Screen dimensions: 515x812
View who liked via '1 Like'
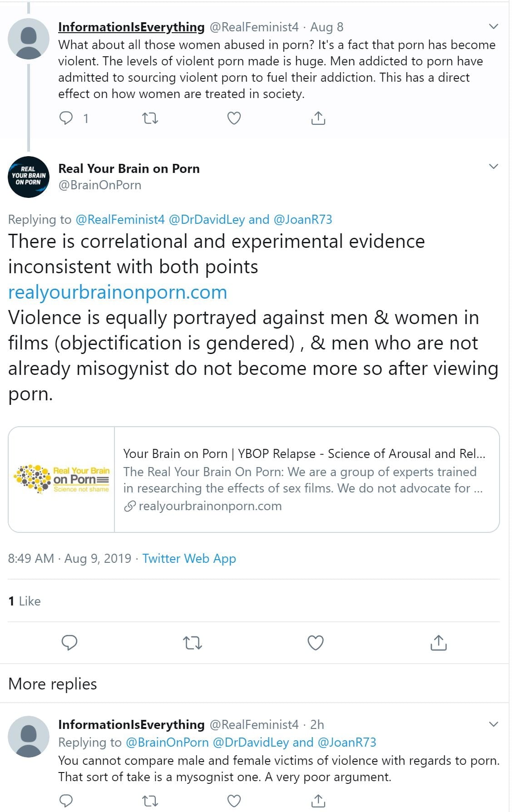pyautogui.click(x=25, y=601)
